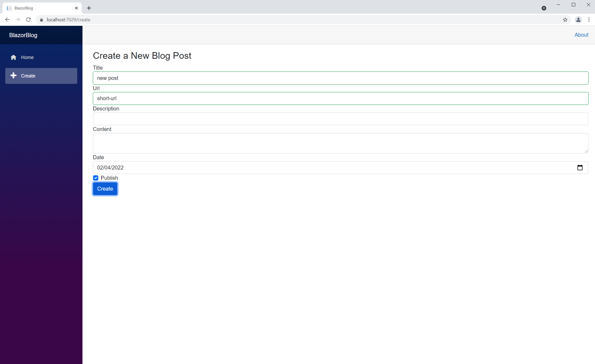This screenshot has height=364, width=595.
Task: Click the Create a New Blog Post heading
Action: 142,56
